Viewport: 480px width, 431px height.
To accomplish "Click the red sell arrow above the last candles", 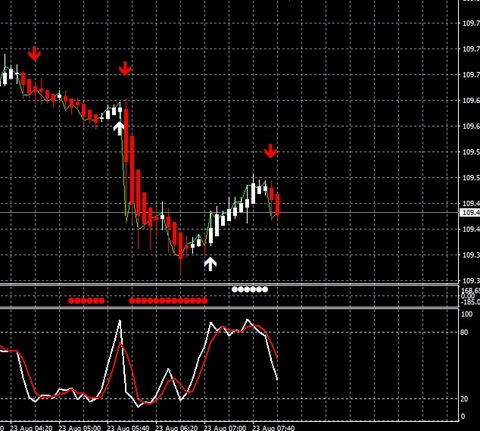I will coord(270,151).
